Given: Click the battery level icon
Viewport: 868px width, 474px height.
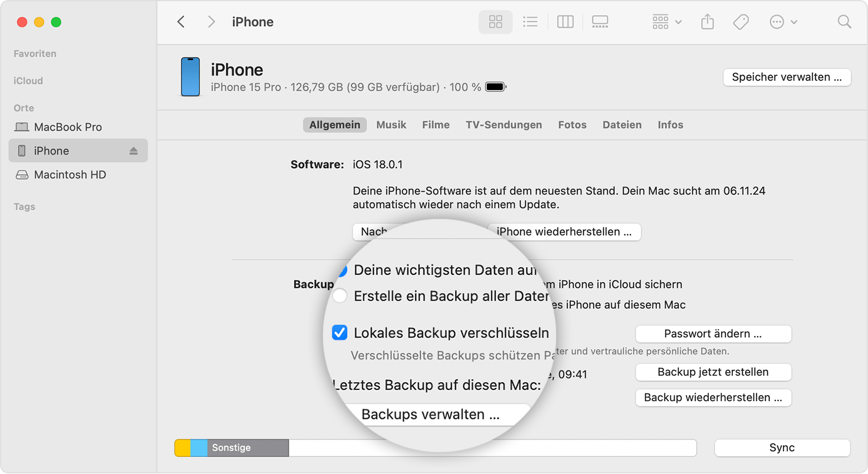Looking at the screenshot, I should (496, 87).
